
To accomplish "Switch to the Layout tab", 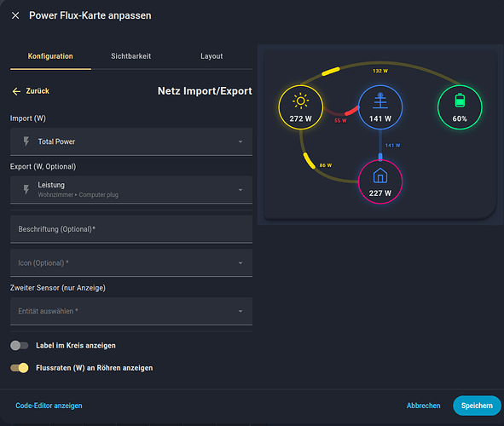I will 211,56.
